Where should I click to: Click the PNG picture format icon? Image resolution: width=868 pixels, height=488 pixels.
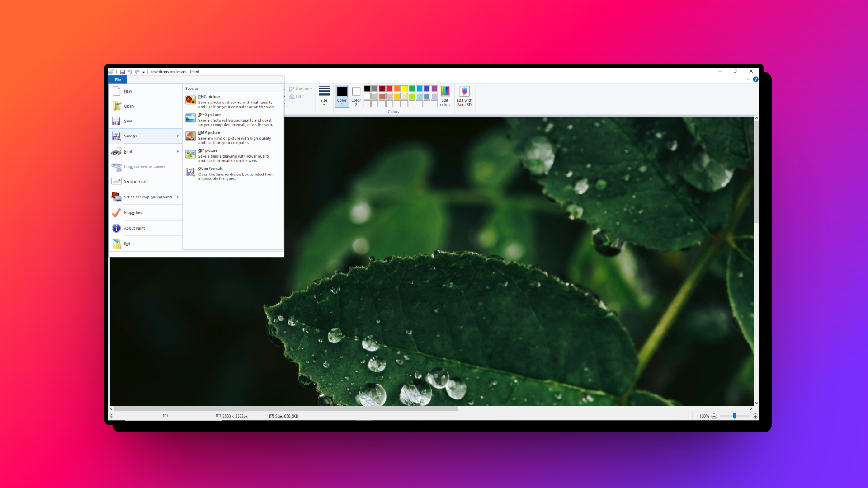(x=190, y=100)
